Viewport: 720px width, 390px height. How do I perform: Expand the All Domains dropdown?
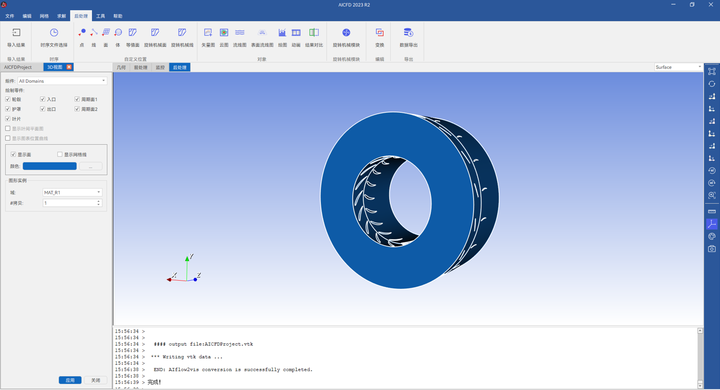[x=62, y=81]
